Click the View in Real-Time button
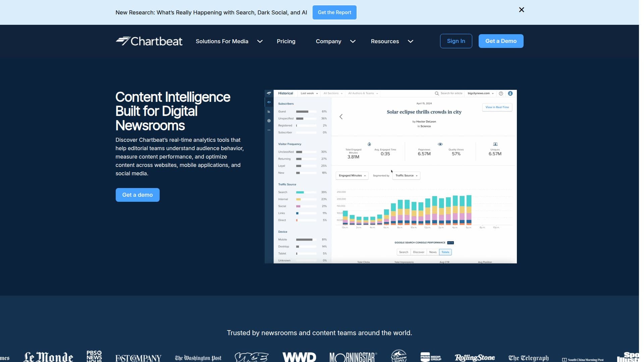 (497, 107)
